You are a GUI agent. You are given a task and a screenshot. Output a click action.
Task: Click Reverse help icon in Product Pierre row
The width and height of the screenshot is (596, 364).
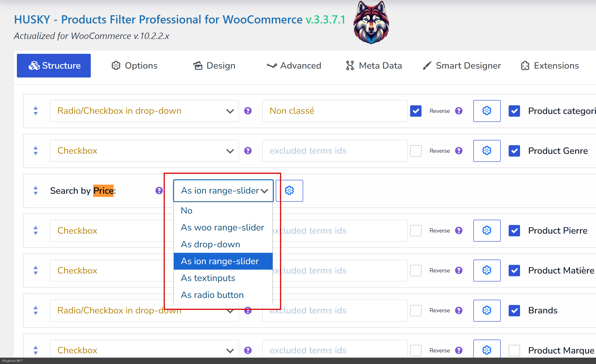pos(458,230)
